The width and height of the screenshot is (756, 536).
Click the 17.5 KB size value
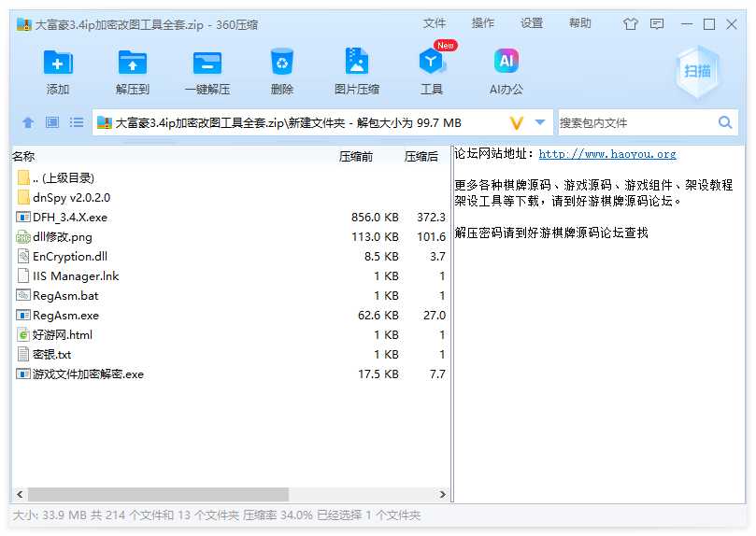point(378,374)
